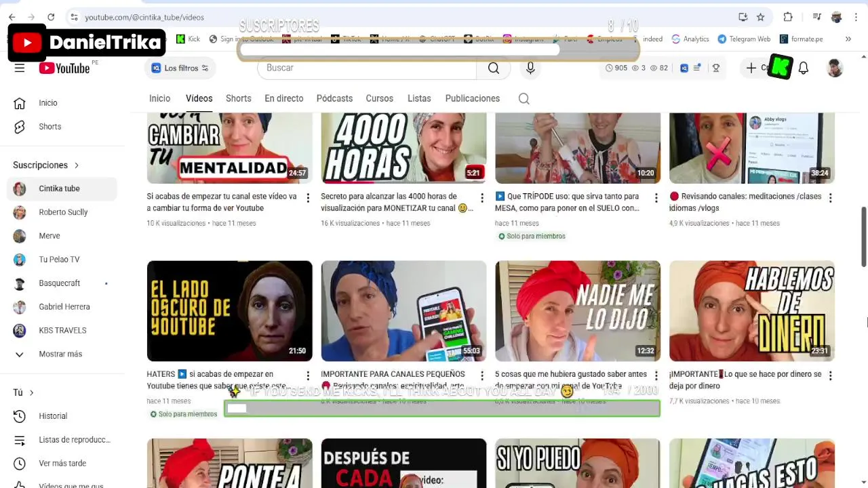Click the browser address bar URL
The height and width of the screenshot is (488, 868).
point(144,17)
